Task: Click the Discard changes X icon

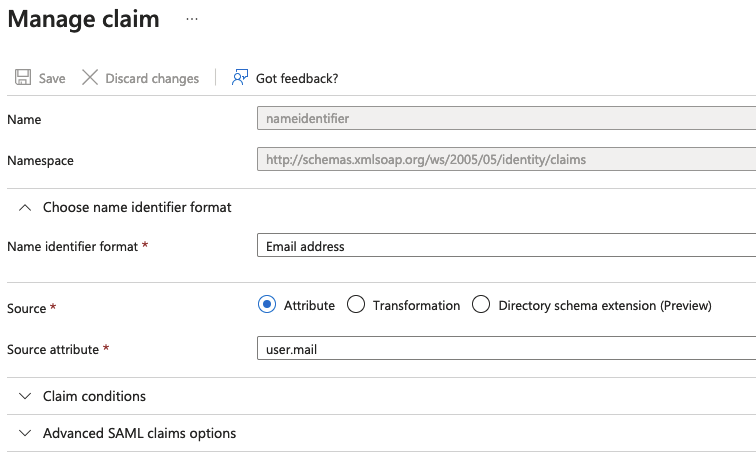Action: pyautogui.click(x=90, y=78)
